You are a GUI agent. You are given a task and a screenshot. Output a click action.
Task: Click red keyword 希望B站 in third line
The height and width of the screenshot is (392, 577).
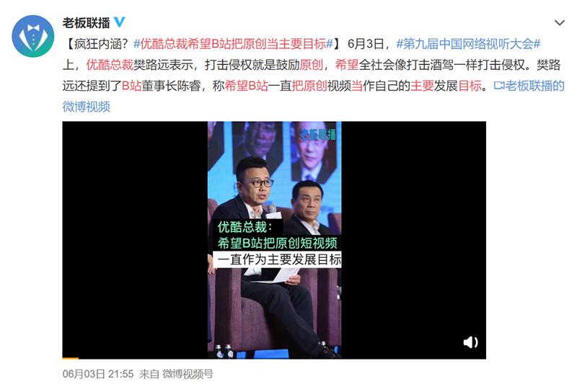246,86
